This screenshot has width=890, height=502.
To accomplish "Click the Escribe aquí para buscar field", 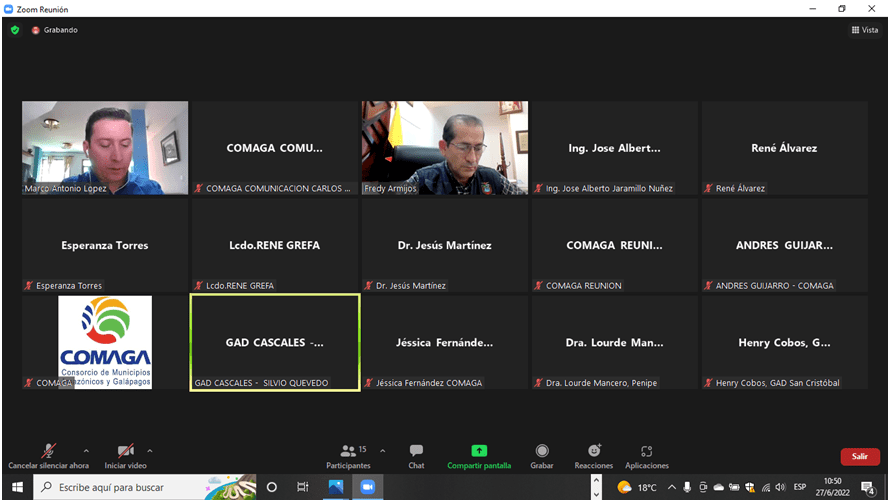I will (x=145, y=487).
